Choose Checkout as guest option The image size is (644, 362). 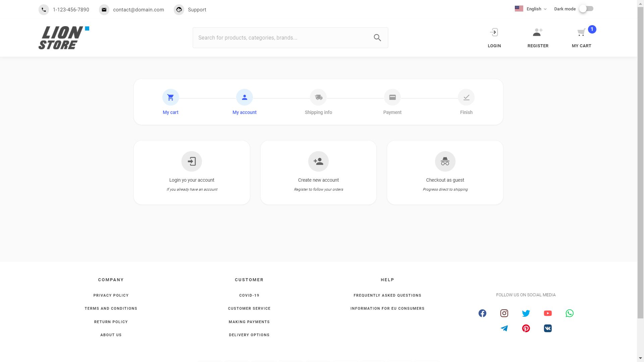click(445, 173)
